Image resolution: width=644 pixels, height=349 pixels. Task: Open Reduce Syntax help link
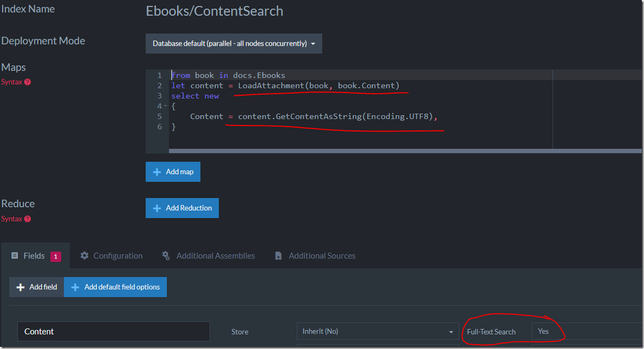pos(16,219)
